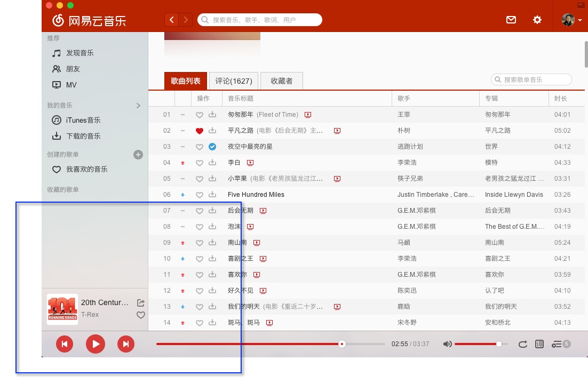Download the song 平凡之路

click(212, 131)
